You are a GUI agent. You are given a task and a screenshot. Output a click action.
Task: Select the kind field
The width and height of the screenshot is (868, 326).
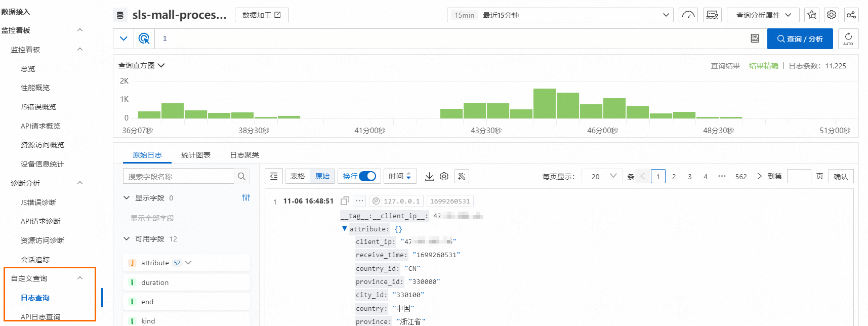coord(186,320)
